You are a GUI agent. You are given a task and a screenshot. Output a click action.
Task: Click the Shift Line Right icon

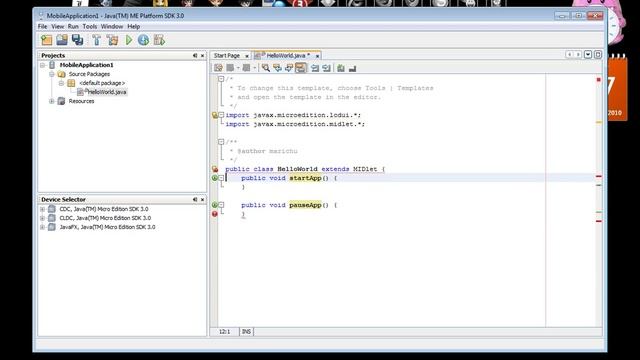click(326, 68)
